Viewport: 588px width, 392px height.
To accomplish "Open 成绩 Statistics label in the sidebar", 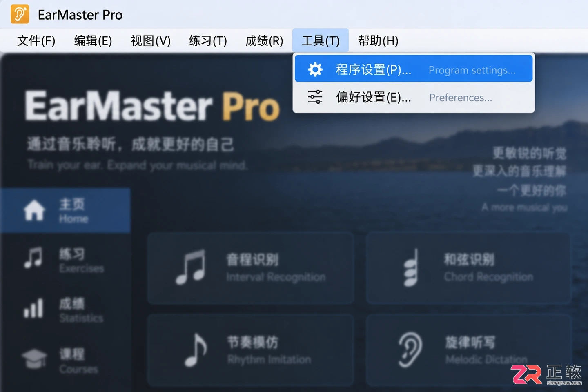I will [81, 310].
